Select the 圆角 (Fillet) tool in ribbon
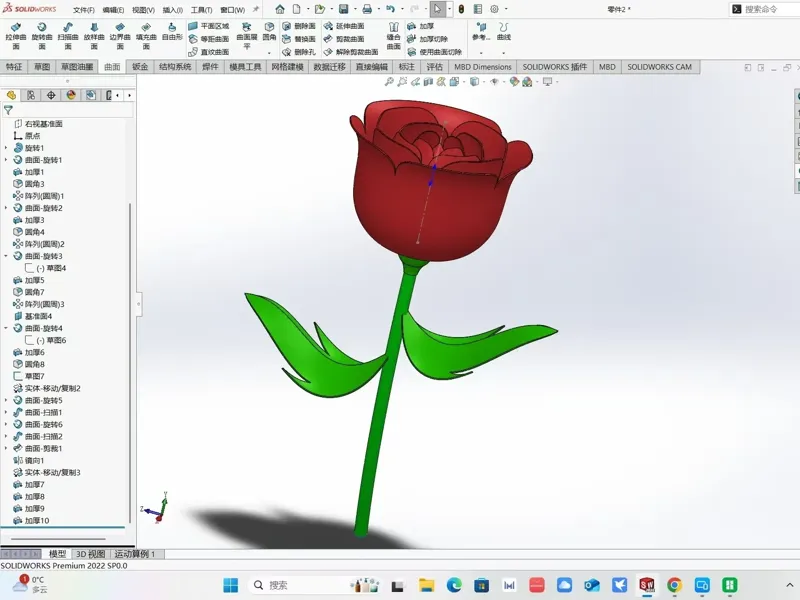The image size is (800, 600). [x=269, y=32]
